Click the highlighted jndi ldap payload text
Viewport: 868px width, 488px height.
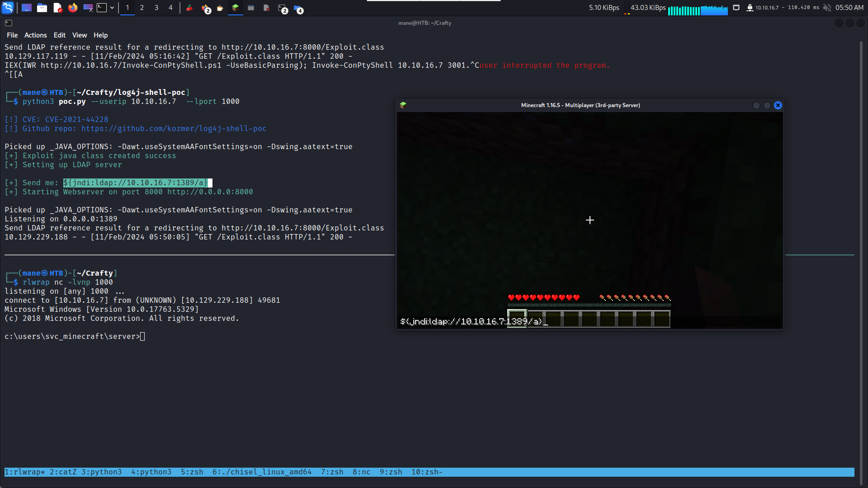[136, 183]
